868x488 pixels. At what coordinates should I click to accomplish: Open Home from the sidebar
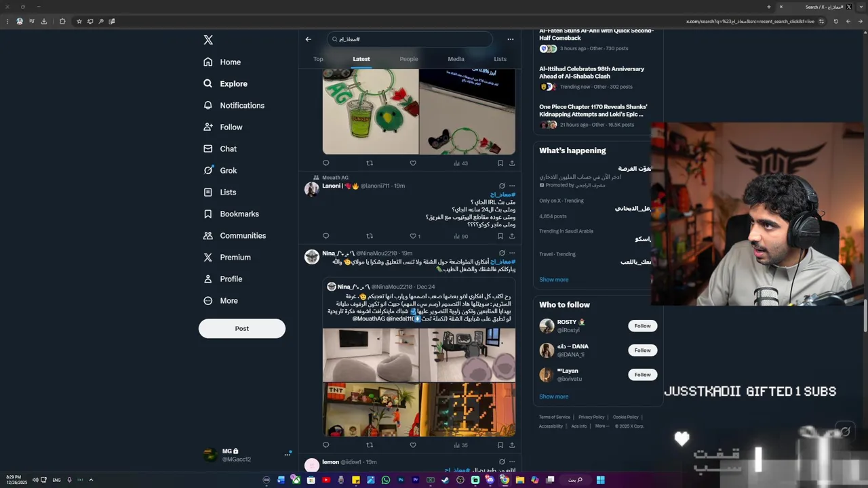(222, 62)
